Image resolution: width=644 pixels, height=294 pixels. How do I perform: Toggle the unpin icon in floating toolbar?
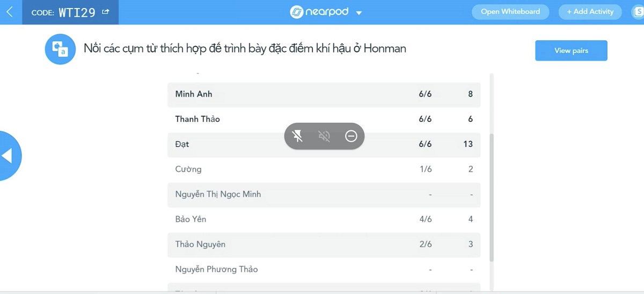(298, 136)
